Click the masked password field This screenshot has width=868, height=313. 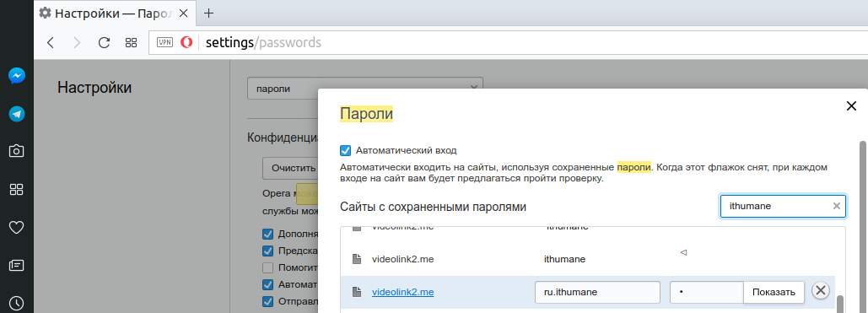[706, 292]
